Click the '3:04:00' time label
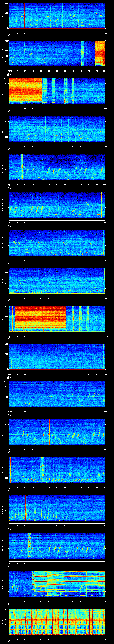 coord(9,525)
